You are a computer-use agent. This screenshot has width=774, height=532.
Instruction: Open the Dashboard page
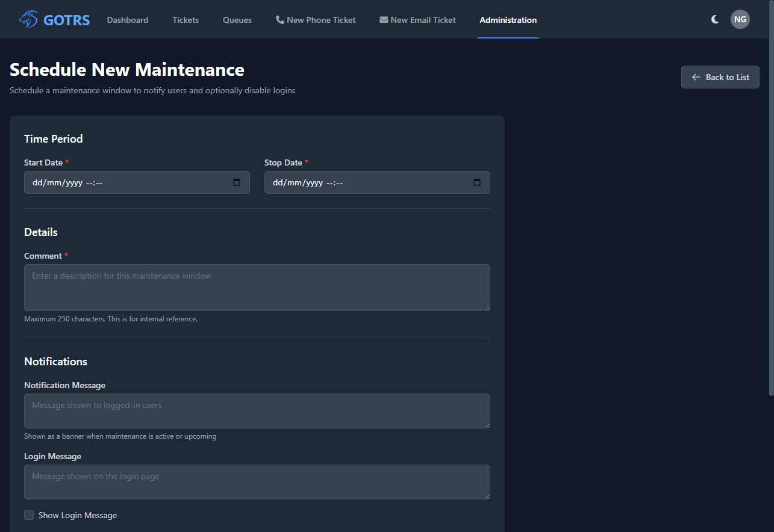(x=127, y=19)
